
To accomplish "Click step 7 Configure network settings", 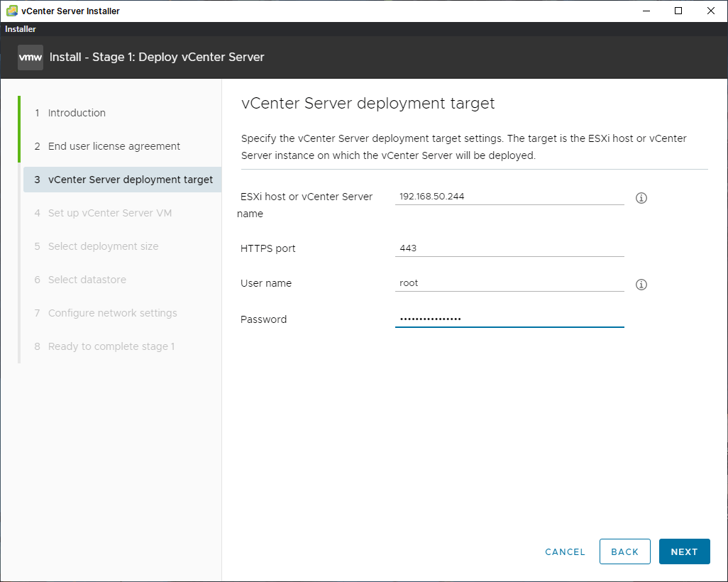I will pyautogui.click(x=112, y=313).
